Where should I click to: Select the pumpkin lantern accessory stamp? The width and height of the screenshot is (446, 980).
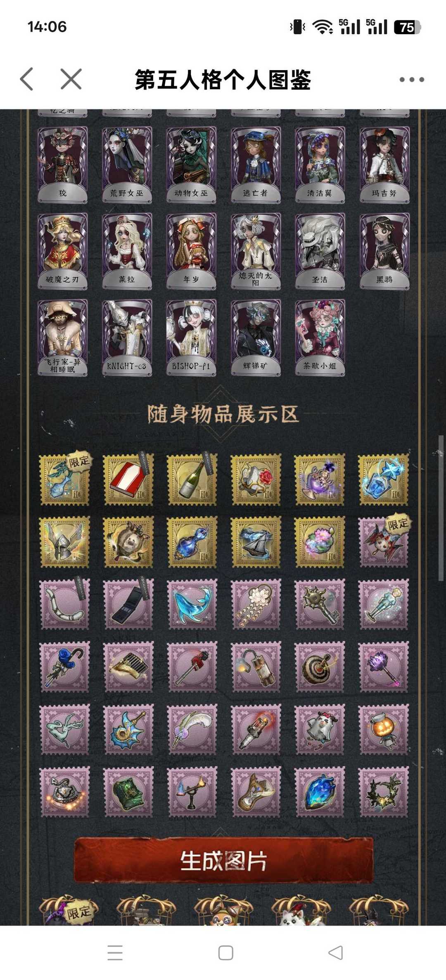[x=384, y=729]
